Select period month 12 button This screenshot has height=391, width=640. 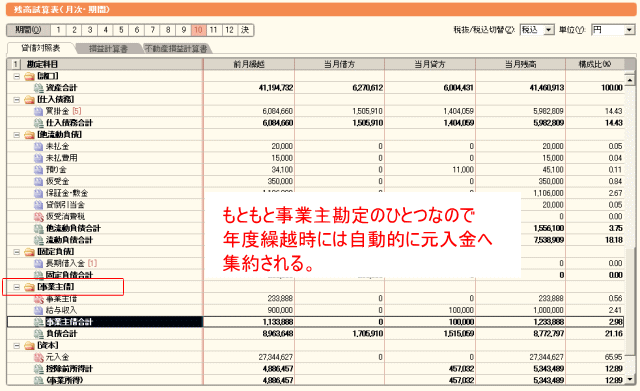[x=229, y=30]
